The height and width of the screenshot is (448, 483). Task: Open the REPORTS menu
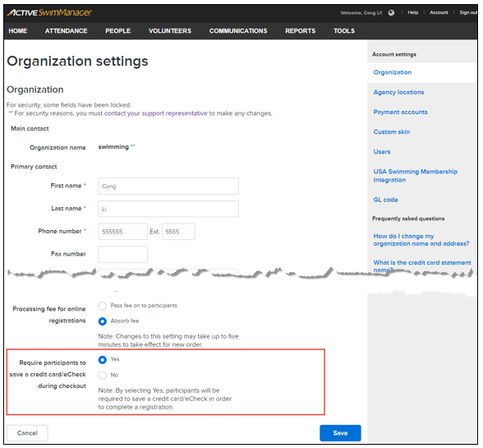tap(300, 31)
